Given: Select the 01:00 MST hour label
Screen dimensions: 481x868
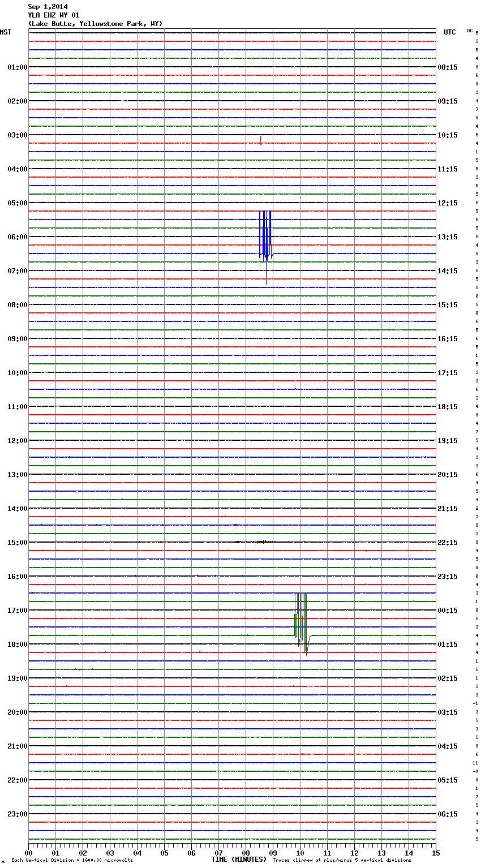Looking at the screenshot, I should pyautogui.click(x=18, y=67).
